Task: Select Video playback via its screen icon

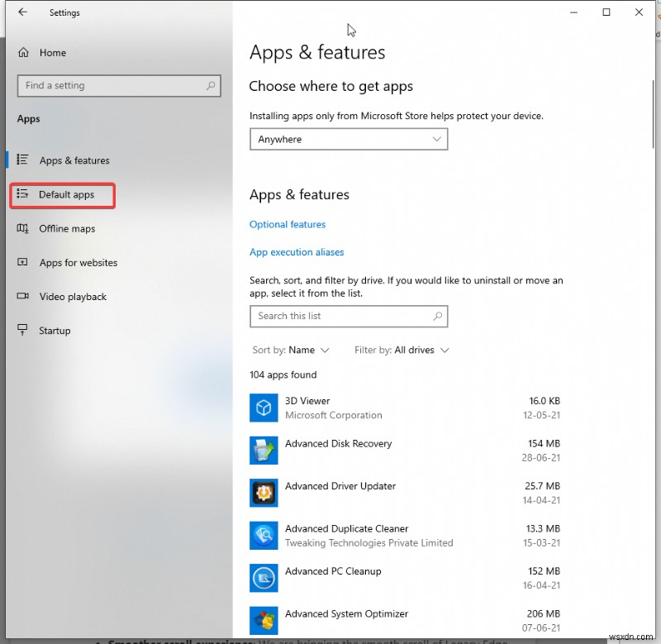Action: tap(24, 297)
